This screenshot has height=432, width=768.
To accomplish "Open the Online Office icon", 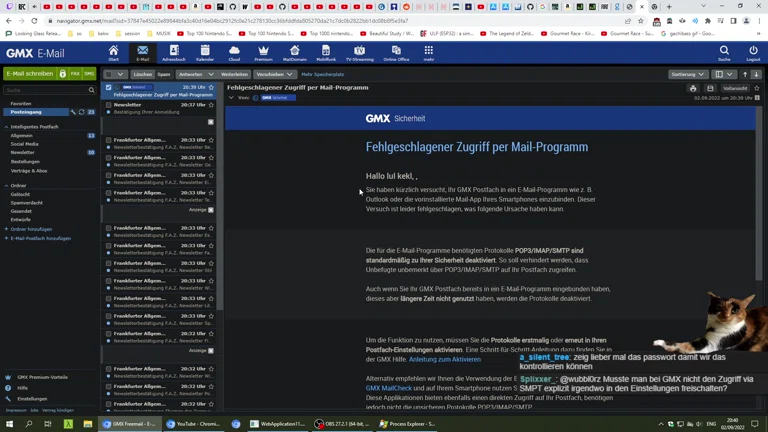I will pyautogui.click(x=396, y=53).
